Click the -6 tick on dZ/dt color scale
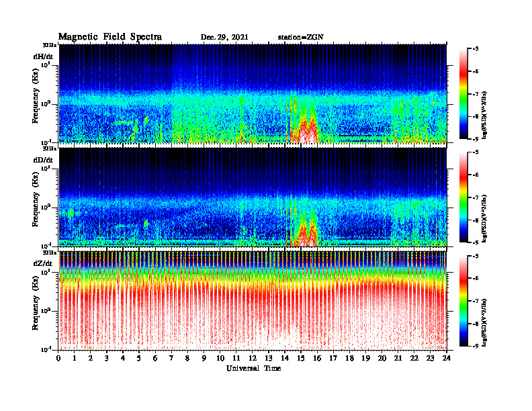The width and height of the screenshot is (532, 411). click(476, 279)
